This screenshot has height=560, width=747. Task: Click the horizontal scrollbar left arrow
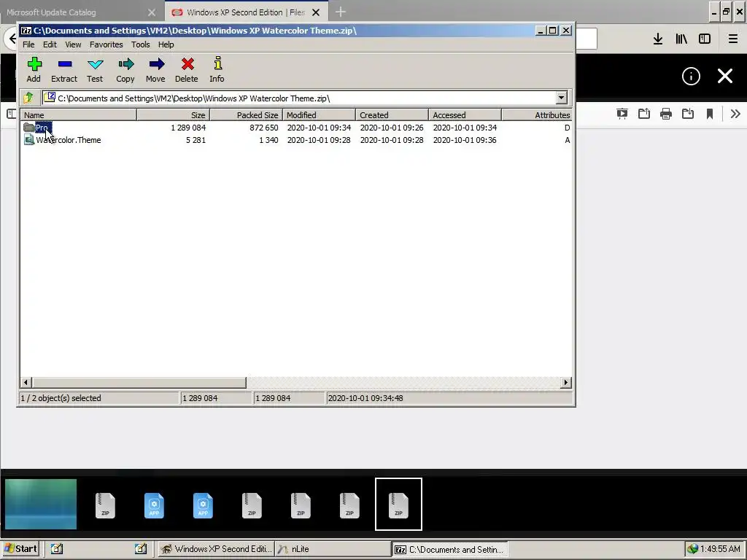pyautogui.click(x=26, y=382)
